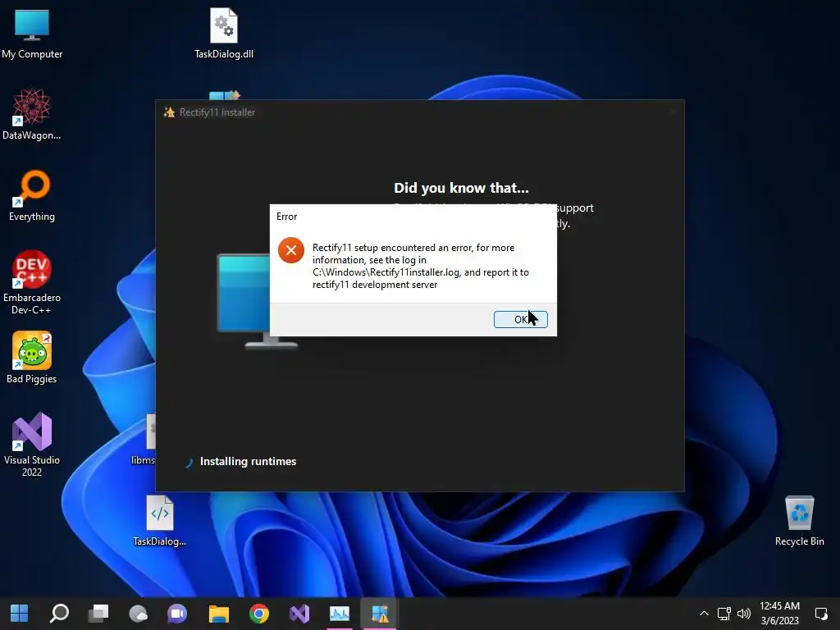Switch to performance monitor taskbar app

point(340,614)
